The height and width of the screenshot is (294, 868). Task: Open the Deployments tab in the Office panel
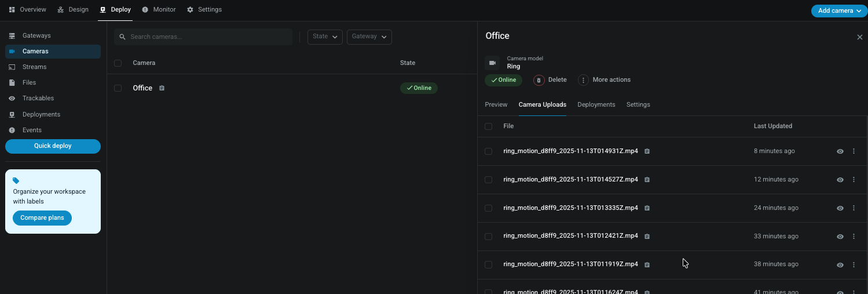(x=596, y=104)
